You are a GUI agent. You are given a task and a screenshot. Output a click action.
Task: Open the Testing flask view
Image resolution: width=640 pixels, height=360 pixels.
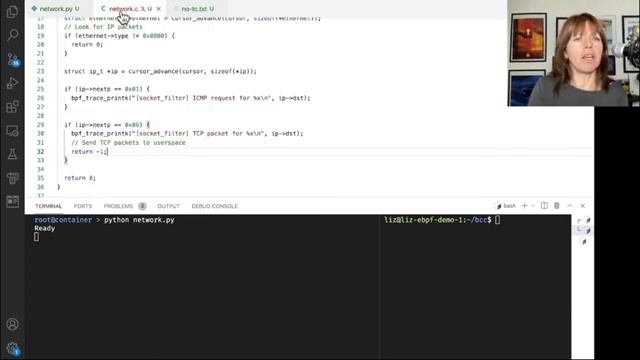tap(12, 154)
